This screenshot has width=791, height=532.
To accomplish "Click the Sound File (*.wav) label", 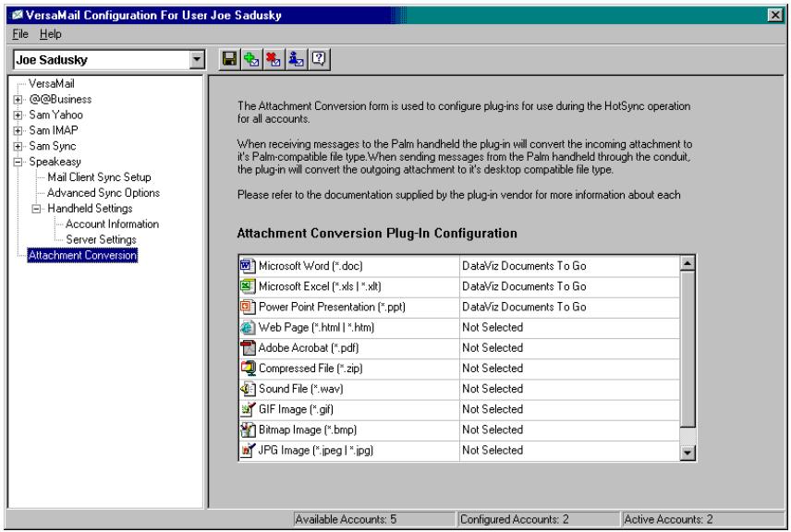I will (x=300, y=389).
